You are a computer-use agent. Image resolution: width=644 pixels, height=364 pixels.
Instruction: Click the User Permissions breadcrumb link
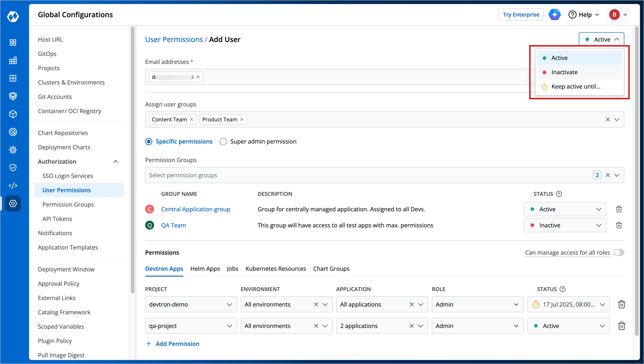click(174, 39)
